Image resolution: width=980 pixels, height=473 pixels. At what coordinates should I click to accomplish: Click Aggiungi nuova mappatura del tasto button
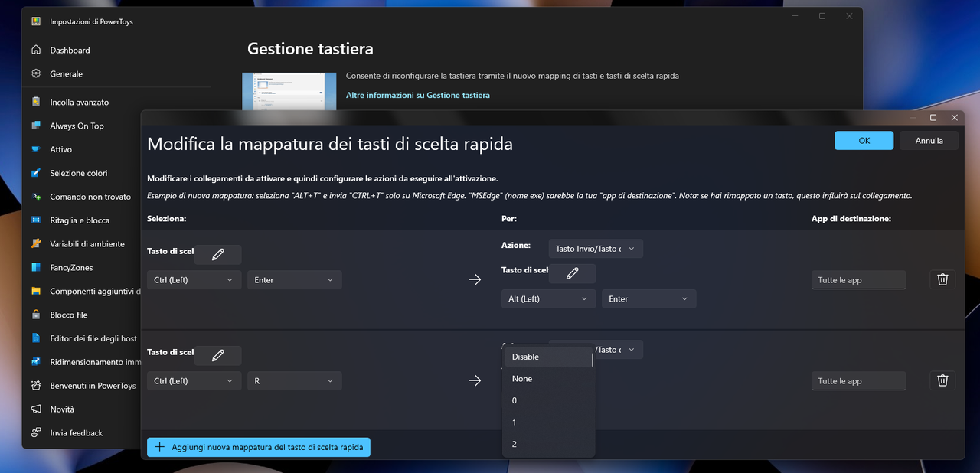pos(259,447)
